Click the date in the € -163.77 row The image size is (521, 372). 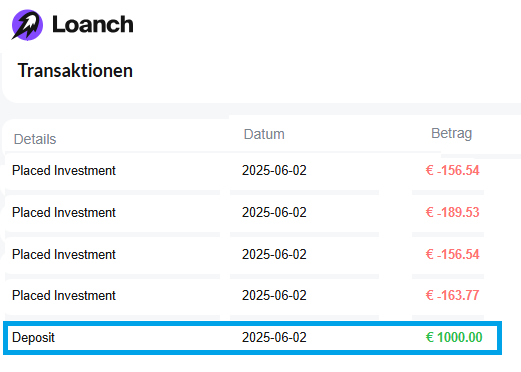(274, 295)
